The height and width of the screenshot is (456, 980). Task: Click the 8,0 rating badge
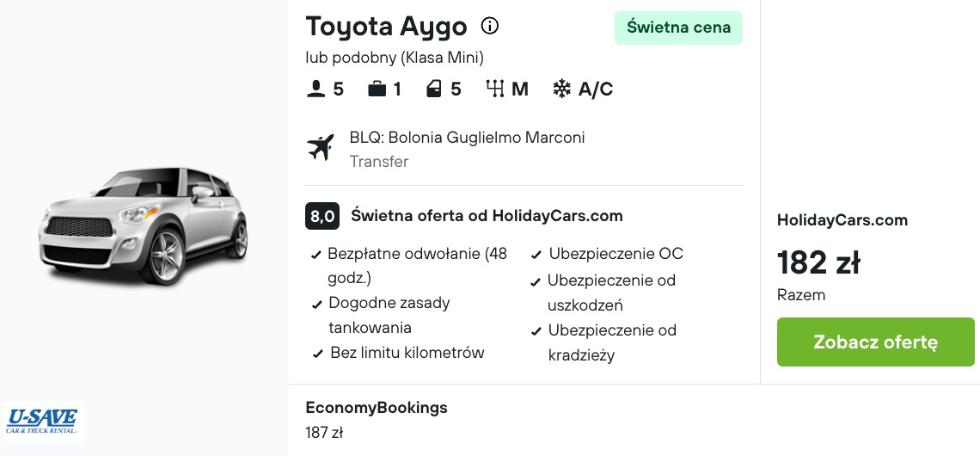[x=322, y=217]
